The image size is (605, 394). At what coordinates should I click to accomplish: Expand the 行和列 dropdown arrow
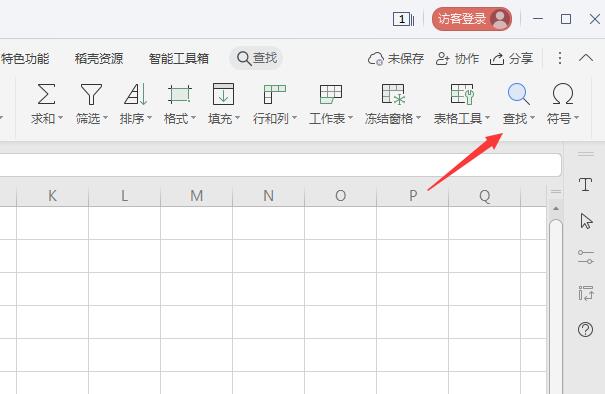(294, 117)
